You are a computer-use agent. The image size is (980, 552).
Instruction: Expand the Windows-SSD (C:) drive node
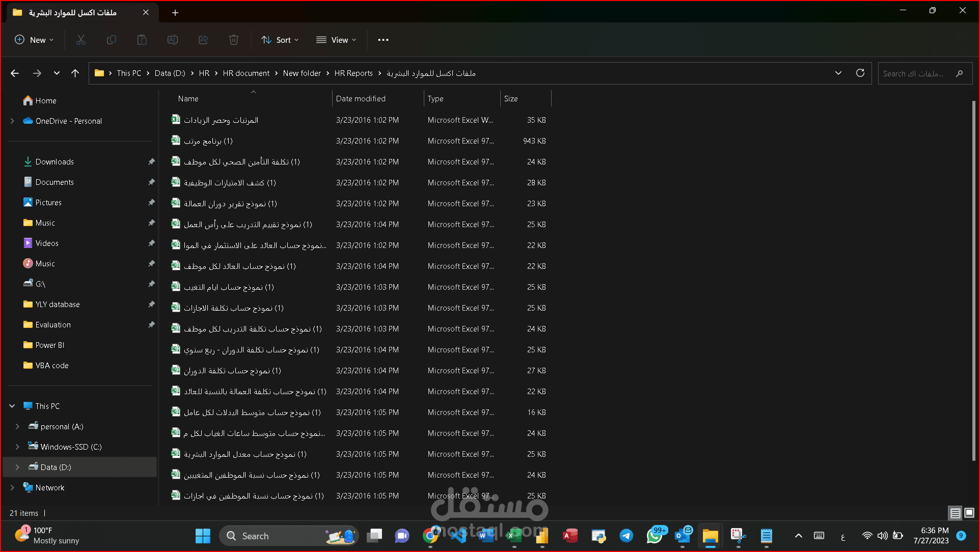[x=17, y=447]
